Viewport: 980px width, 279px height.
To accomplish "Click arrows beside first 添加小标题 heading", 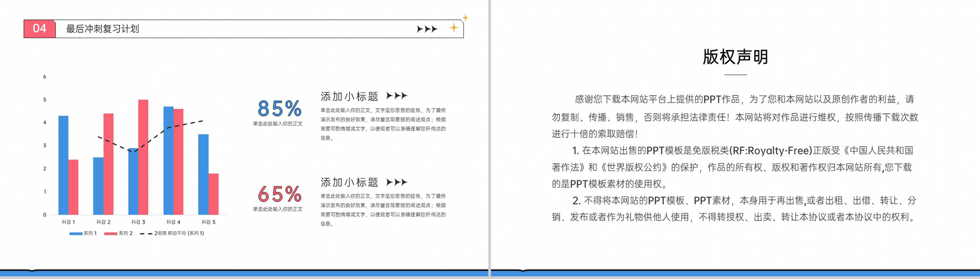I will (397, 96).
